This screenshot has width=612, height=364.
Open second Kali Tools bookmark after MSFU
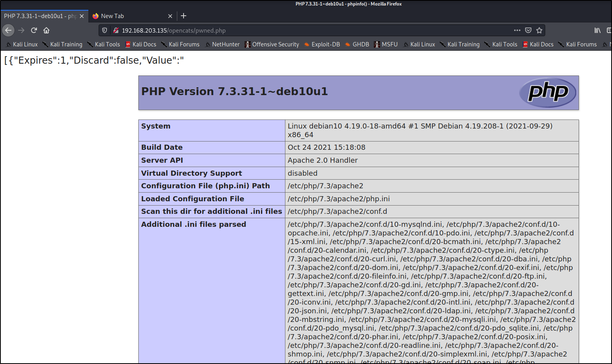coord(501,44)
